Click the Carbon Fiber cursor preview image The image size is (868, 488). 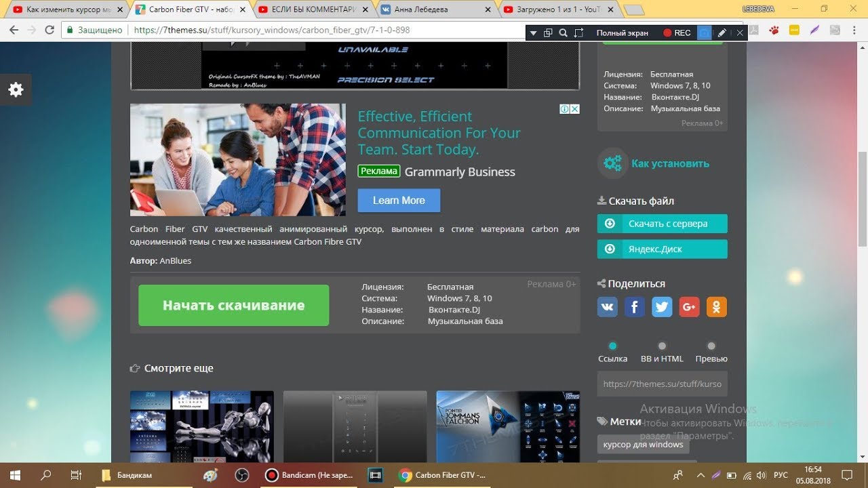(x=355, y=66)
